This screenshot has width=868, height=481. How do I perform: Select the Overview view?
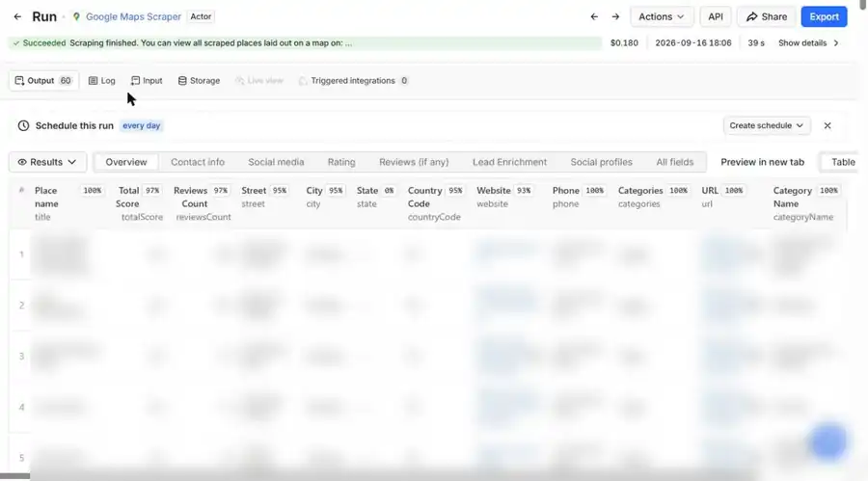(x=126, y=162)
